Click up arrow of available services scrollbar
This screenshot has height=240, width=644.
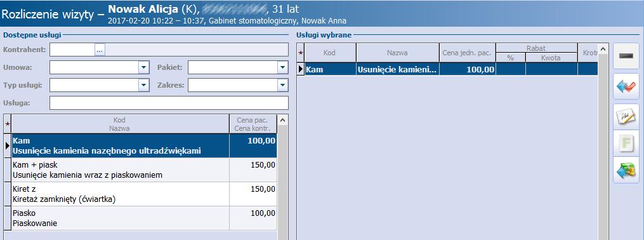click(282, 120)
